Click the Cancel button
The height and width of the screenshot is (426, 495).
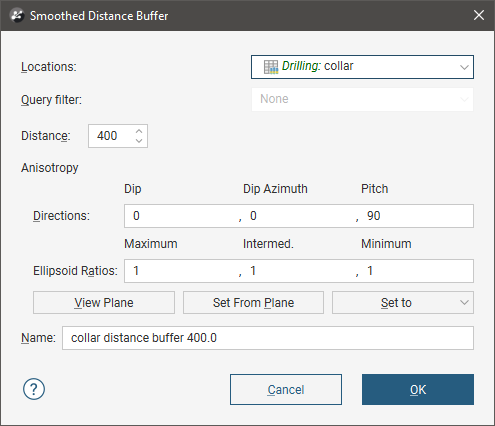(286, 389)
